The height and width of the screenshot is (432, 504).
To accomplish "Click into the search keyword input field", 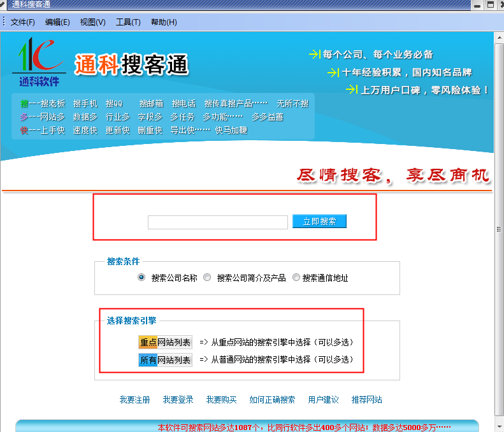I will coord(218,222).
